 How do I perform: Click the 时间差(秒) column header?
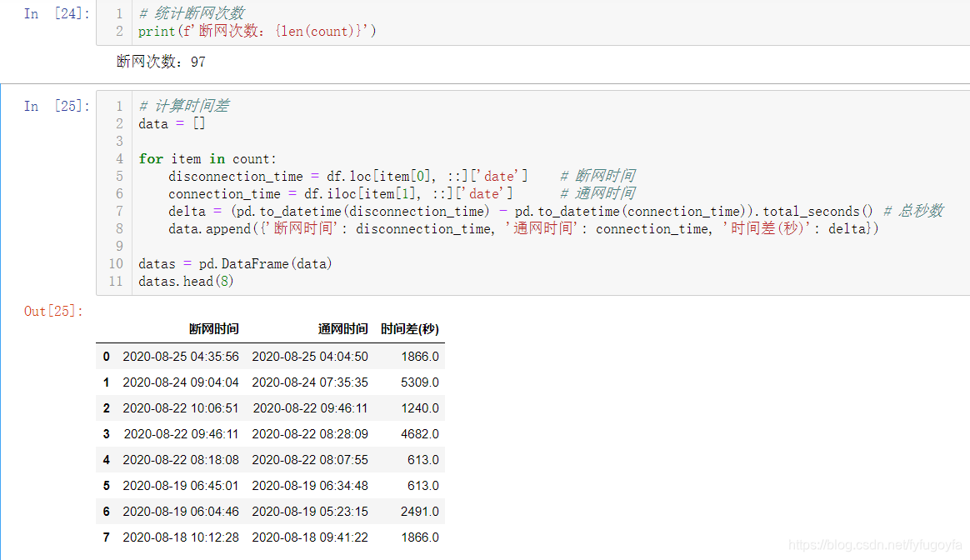(x=409, y=329)
